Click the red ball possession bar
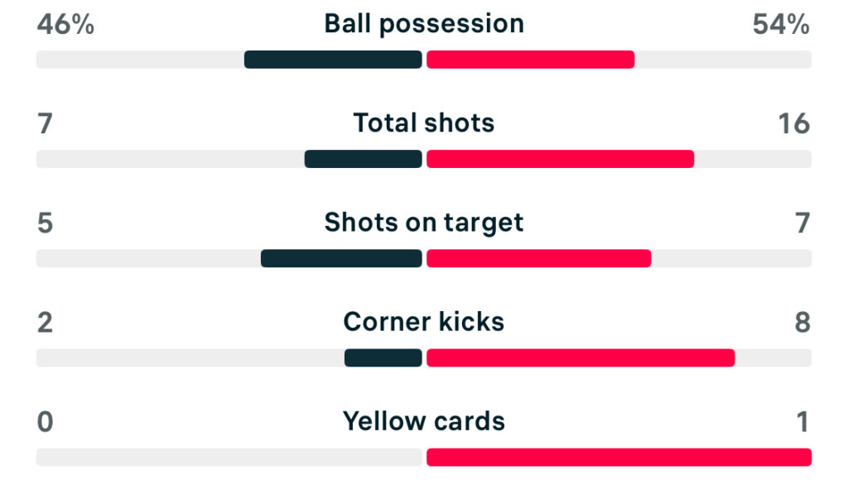The image size is (848, 504). coord(530,60)
